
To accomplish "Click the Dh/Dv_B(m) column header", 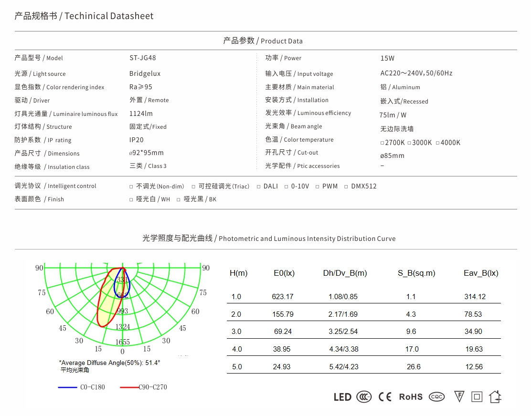I will point(345,273).
